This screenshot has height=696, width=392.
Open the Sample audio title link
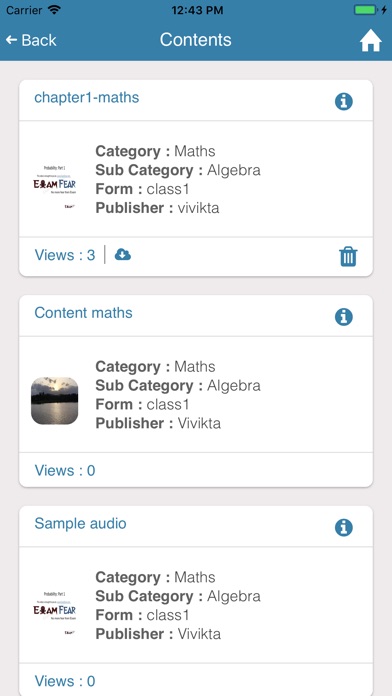(80, 523)
